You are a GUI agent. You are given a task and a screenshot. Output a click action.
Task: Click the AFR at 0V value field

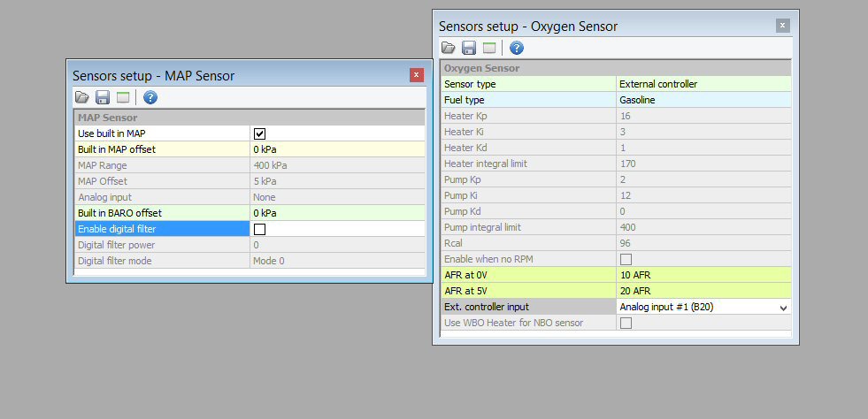click(703, 275)
